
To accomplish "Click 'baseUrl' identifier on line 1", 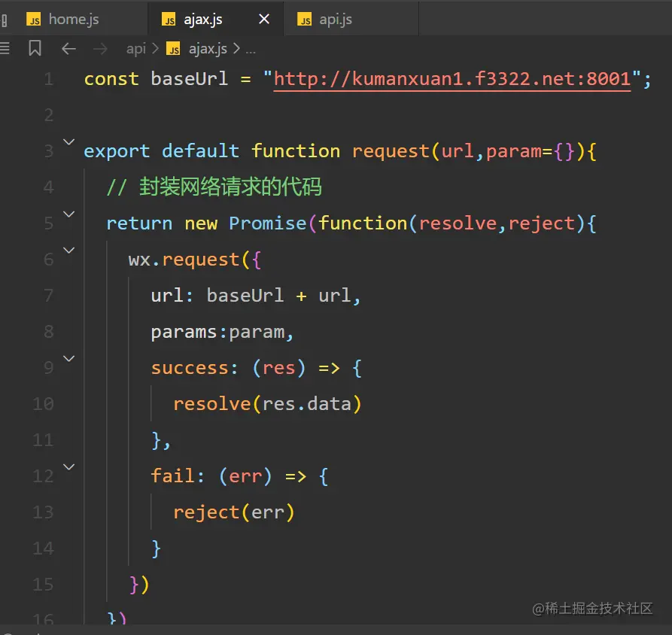I will tap(190, 79).
